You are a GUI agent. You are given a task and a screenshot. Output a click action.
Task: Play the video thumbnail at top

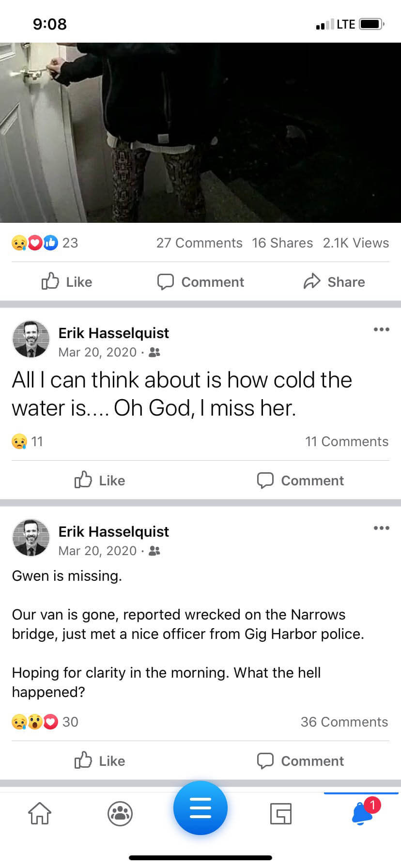pyautogui.click(x=200, y=133)
